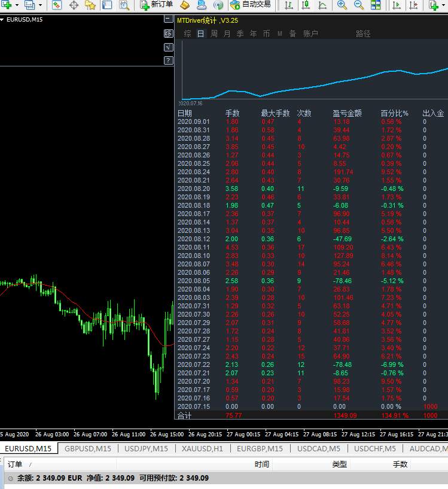This screenshot has height=489, width=448.
Task: Switch to USDCAD,M5 chart tab
Action: click(x=319, y=448)
